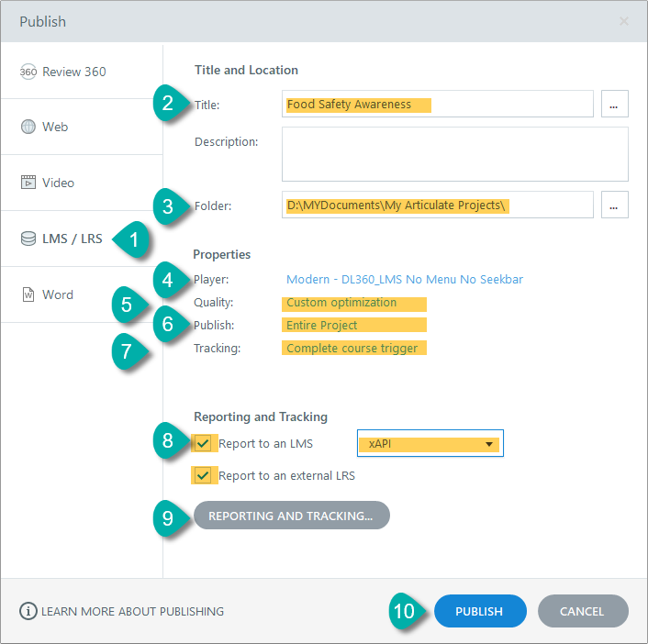Click the Player: label
This screenshot has width=648, height=644.
pos(211,280)
